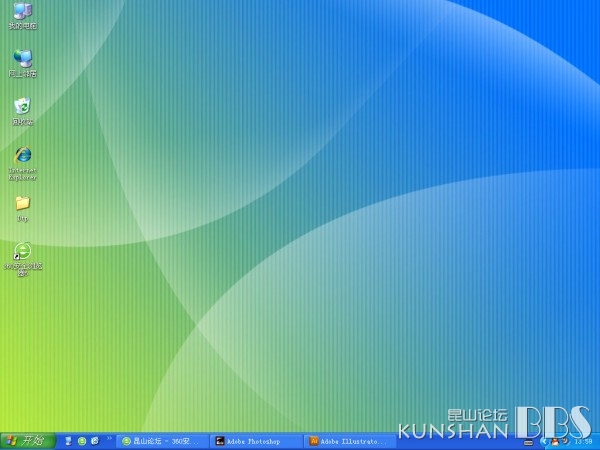Click the third Quick Launch icon
The height and width of the screenshot is (450, 600).
pos(95,441)
